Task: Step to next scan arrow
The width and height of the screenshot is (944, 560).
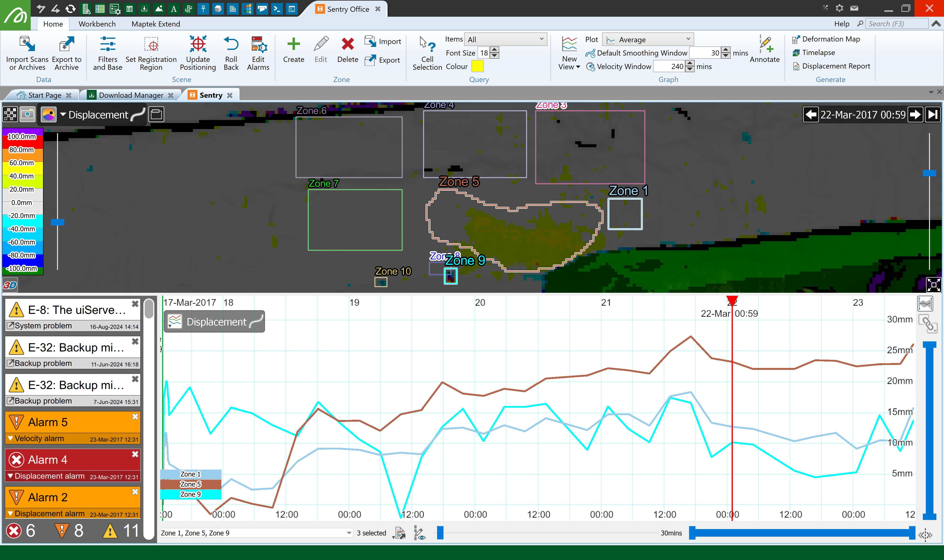Action: coord(915,114)
